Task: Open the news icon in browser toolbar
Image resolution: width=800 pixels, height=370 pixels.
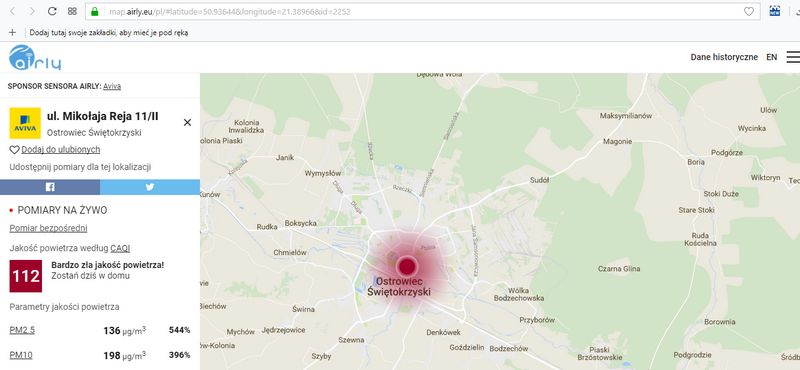Action: (x=774, y=11)
